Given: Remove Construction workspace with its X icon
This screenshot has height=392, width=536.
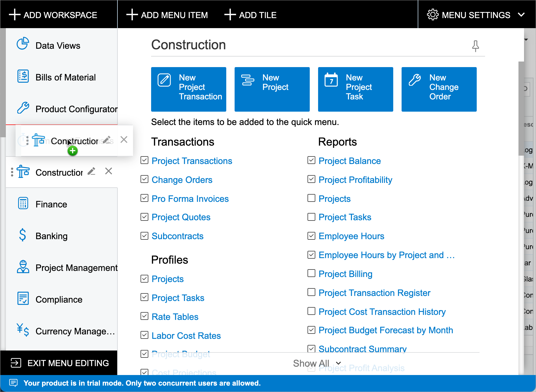Looking at the screenshot, I should point(109,171).
